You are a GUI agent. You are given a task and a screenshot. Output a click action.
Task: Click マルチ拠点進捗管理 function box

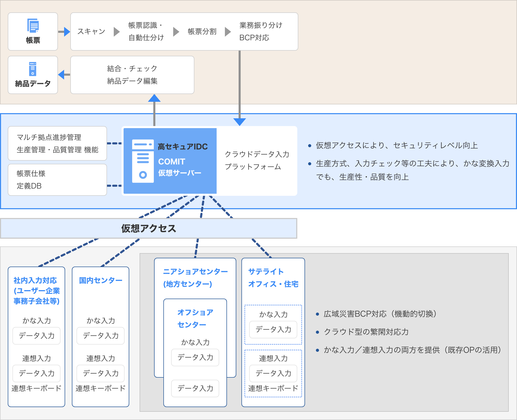pos(57,143)
